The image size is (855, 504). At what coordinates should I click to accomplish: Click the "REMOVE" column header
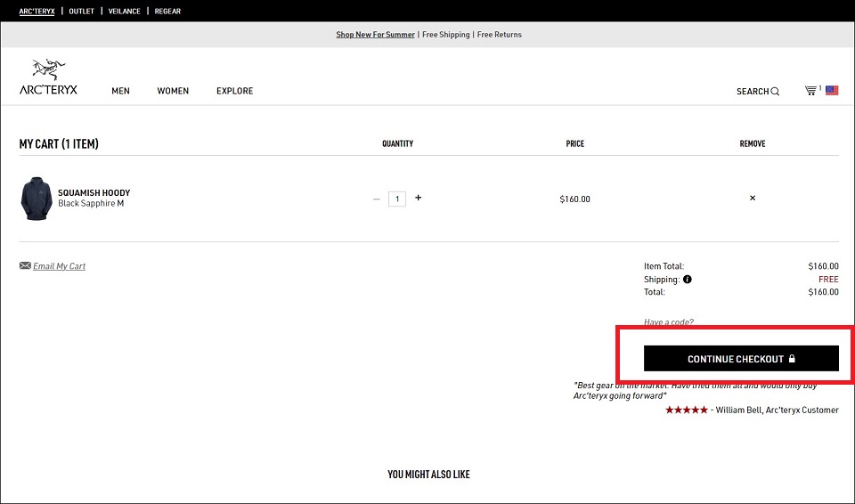coord(753,144)
